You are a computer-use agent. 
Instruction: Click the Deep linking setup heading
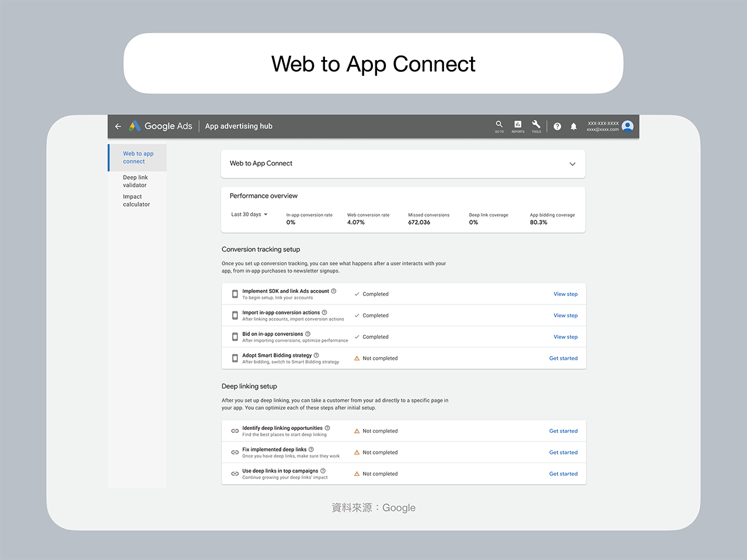pos(249,386)
